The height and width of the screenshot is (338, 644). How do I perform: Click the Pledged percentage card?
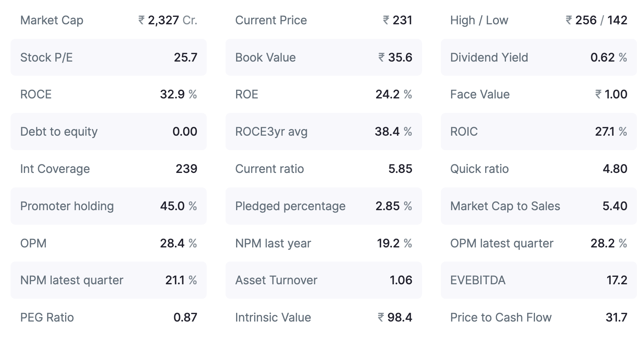(323, 206)
